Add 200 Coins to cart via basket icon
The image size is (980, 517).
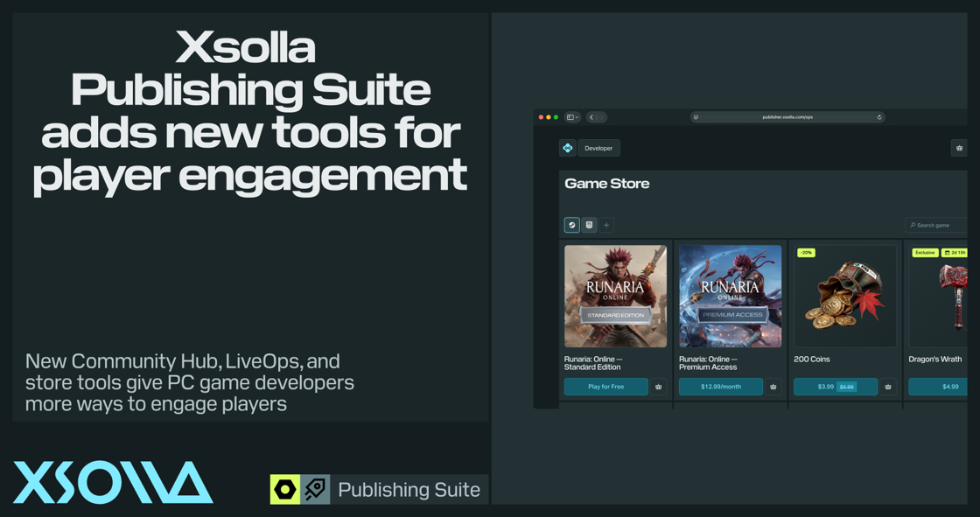888,387
